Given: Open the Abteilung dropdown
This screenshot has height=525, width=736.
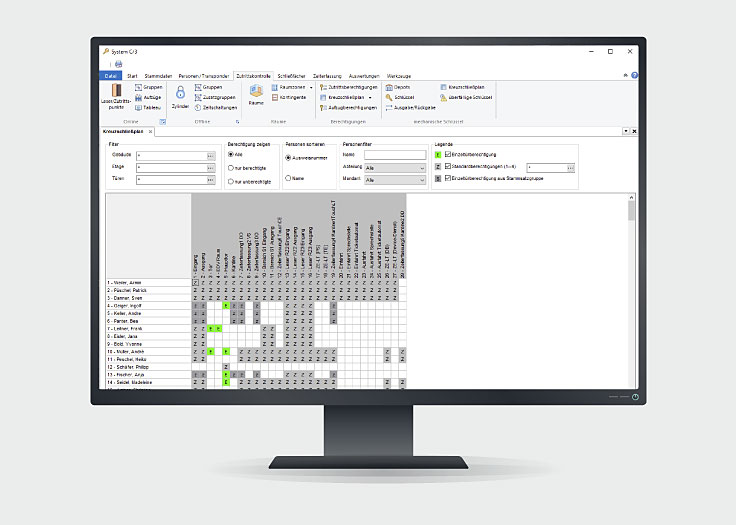Looking at the screenshot, I should click(x=395, y=168).
